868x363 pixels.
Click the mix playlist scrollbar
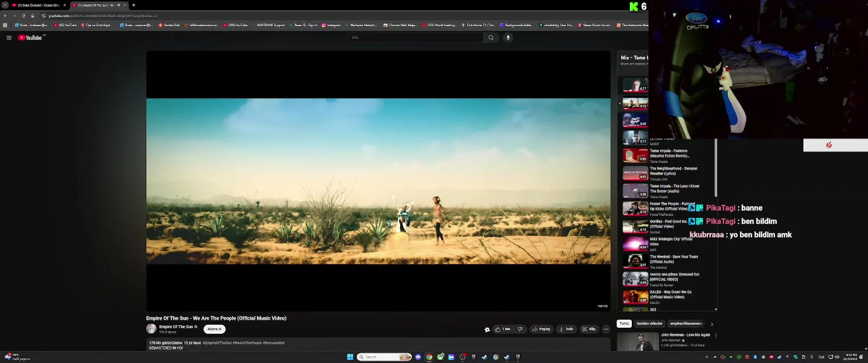(716, 169)
